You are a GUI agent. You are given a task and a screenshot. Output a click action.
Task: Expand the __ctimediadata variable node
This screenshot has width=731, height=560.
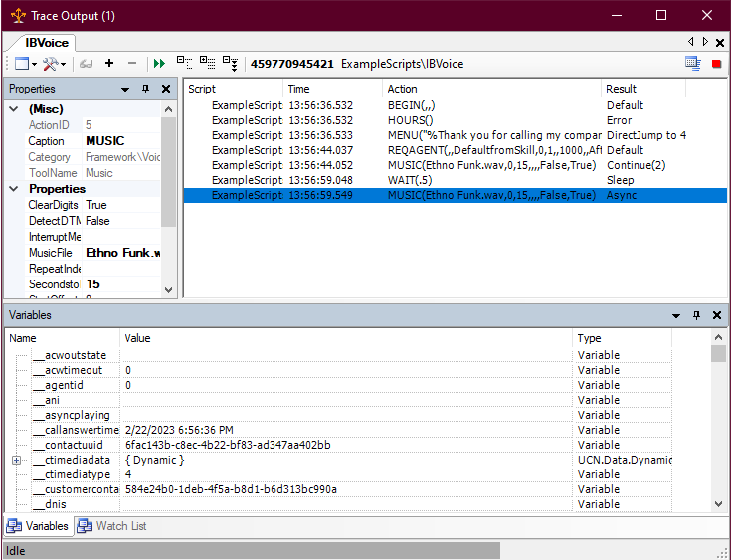(x=16, y=460)
